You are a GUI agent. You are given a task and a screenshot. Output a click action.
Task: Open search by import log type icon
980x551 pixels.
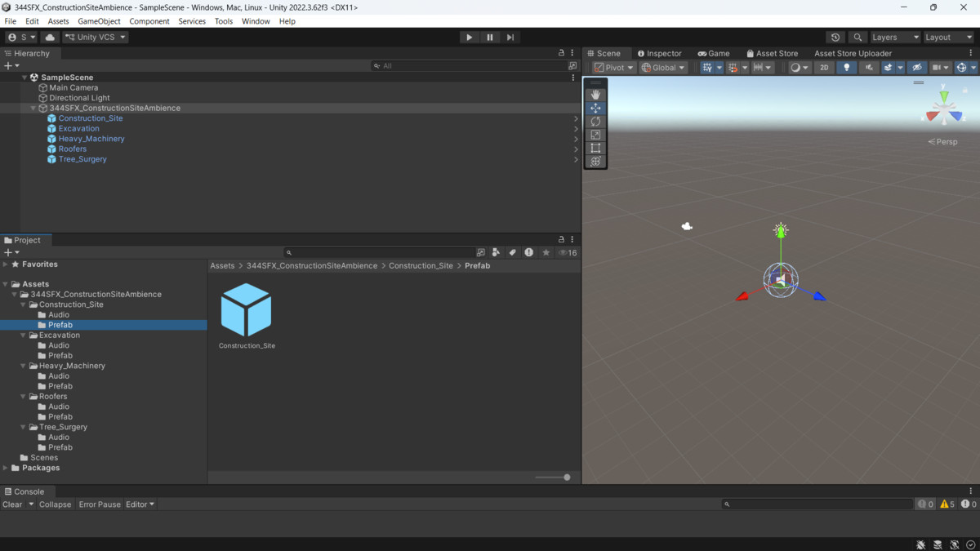(x=528, y=252)
